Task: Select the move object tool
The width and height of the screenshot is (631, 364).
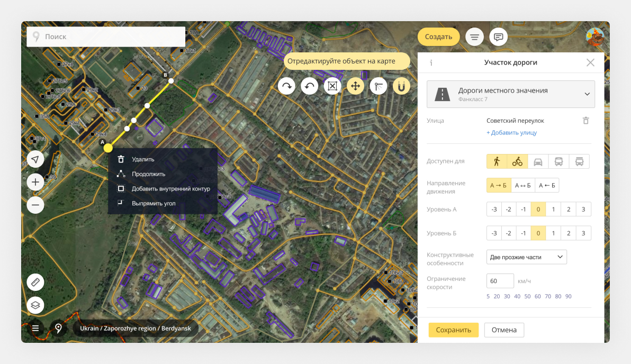Action: [355, 86]
